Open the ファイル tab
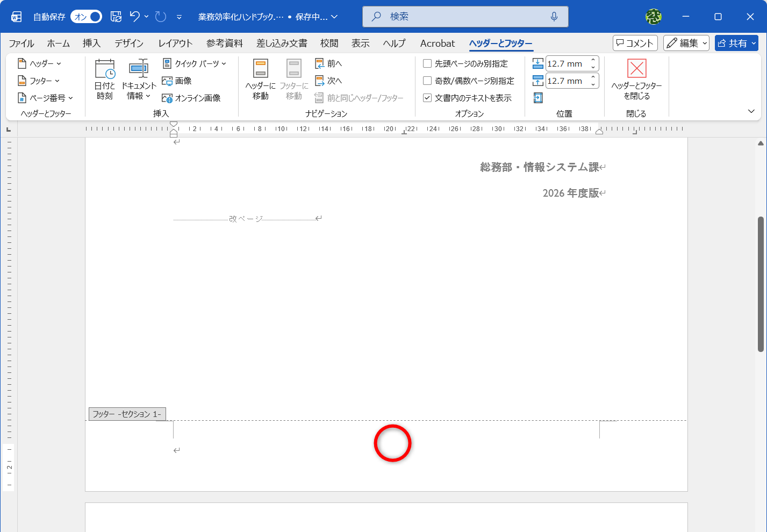Viewport: 767px width, 532px height. 21,44
